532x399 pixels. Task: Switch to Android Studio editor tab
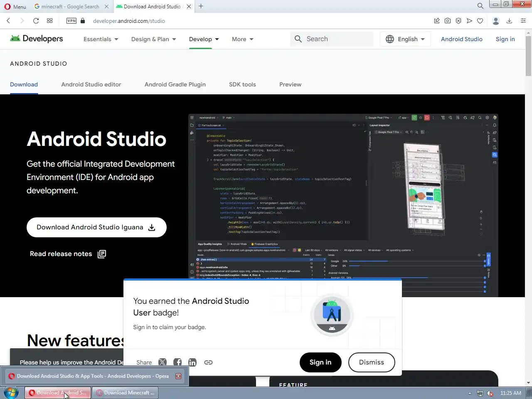click(x=91, y=84)
